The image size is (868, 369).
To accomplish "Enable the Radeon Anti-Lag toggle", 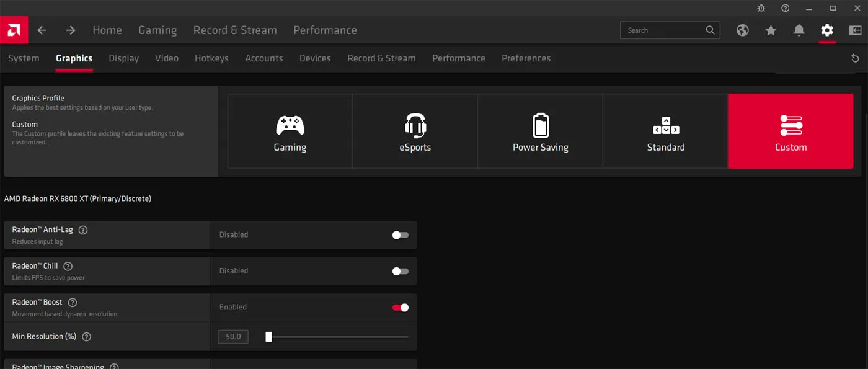I will (401, 235).
